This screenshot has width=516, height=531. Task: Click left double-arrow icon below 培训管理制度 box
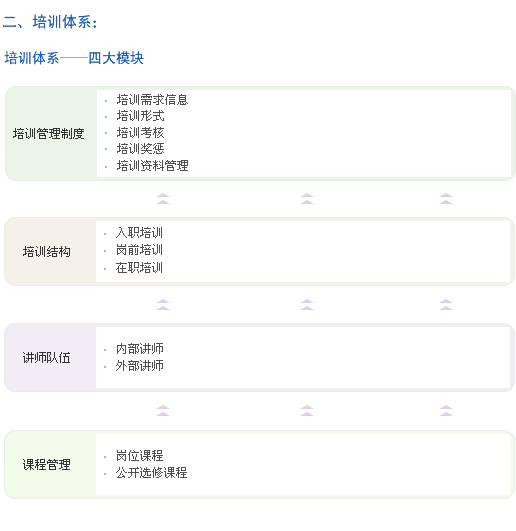click(x=163, y=198)
